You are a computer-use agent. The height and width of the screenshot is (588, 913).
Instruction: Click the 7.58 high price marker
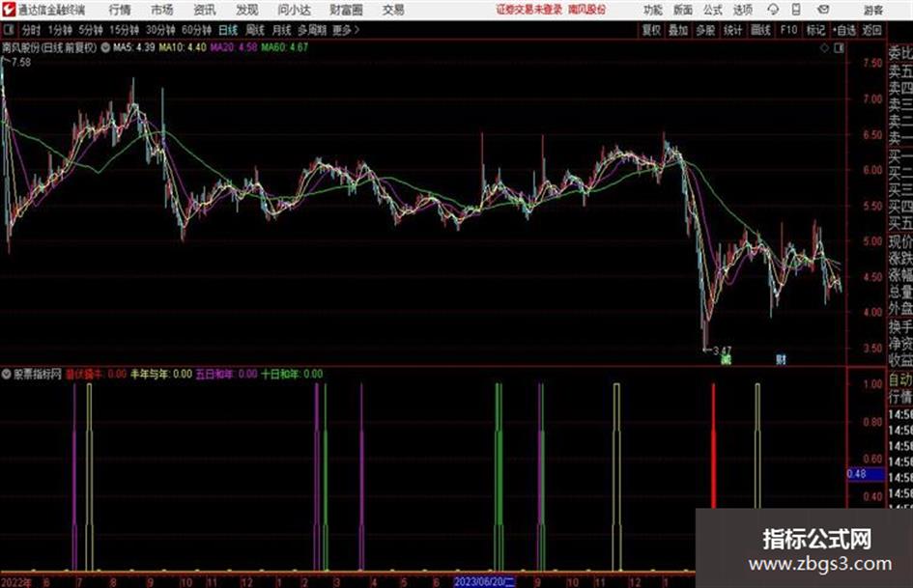(x=20, y=62)
